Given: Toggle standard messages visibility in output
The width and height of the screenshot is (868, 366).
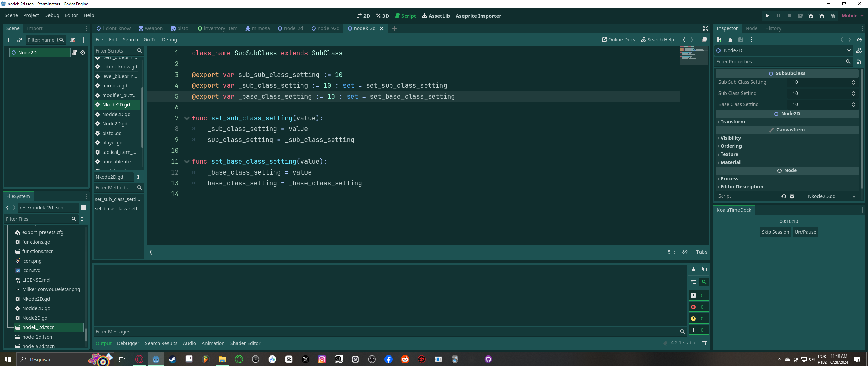Looking at the screenshot, I should pos(698,296).
